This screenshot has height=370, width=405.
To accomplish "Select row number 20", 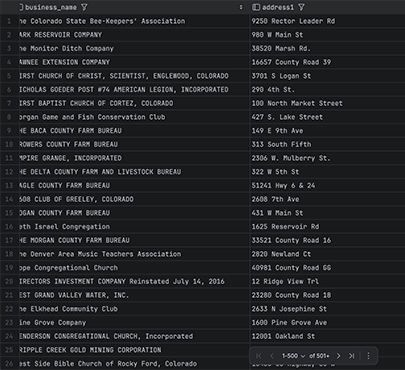I will (9, 281).
